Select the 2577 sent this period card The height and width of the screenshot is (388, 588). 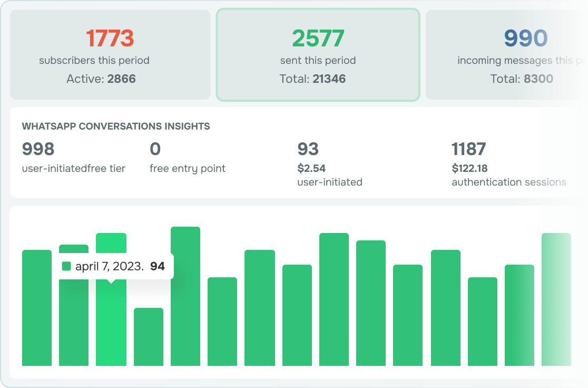point(318,55)
